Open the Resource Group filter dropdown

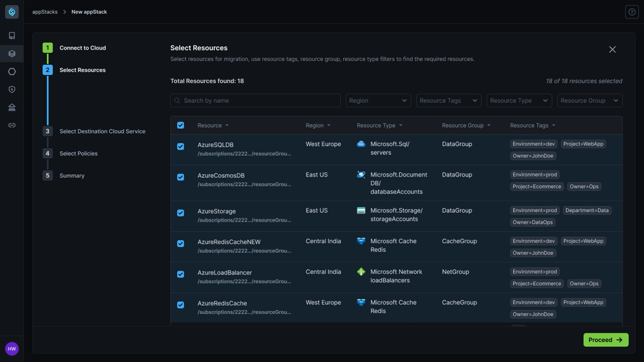pos(590,101)
